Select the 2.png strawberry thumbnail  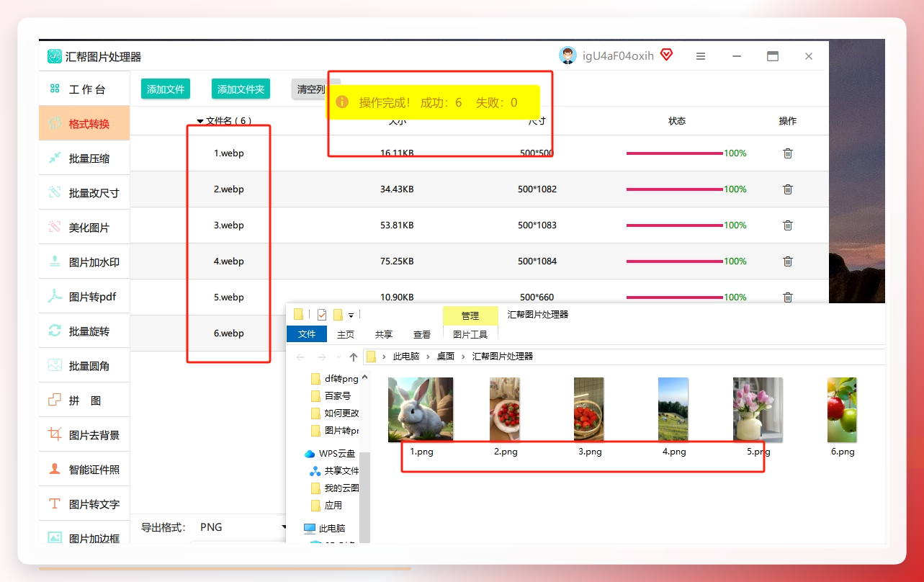505,410
